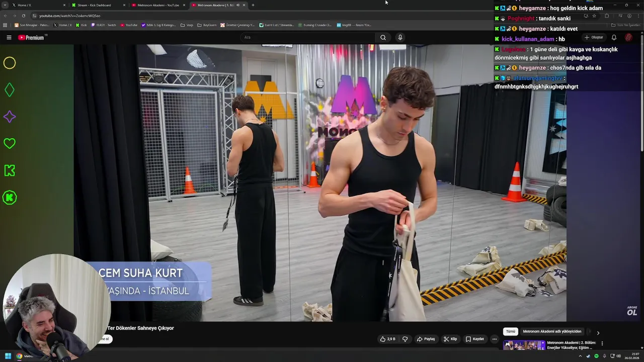The image size is (644, 362).
Task: Click chat username kick_kullanan_adam
Action: tap(528, 39)
